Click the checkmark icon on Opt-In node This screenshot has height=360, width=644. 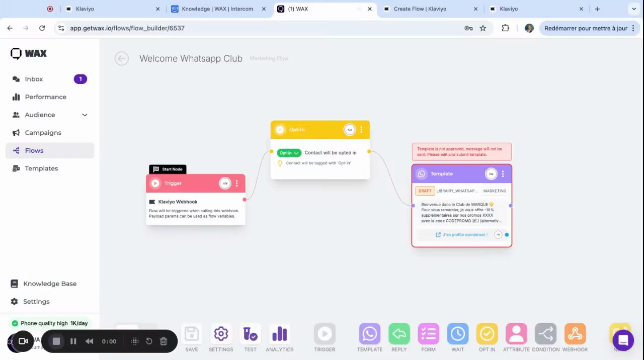point(280,130)
